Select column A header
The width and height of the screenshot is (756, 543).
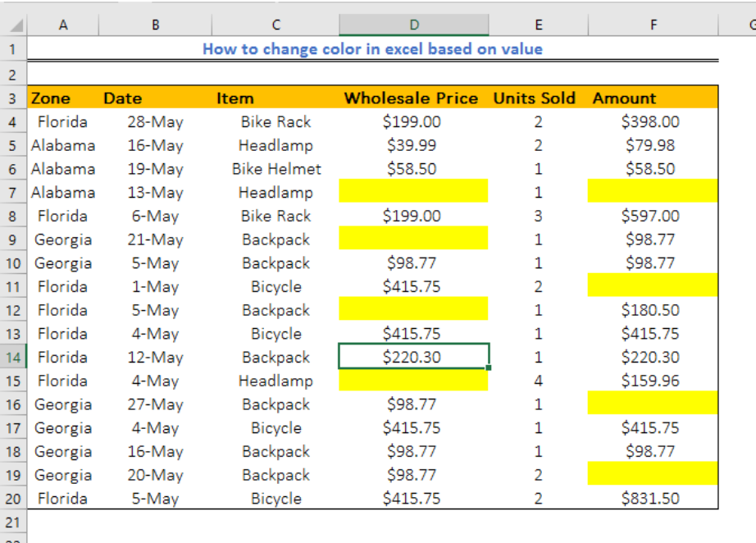coord(63,25)
